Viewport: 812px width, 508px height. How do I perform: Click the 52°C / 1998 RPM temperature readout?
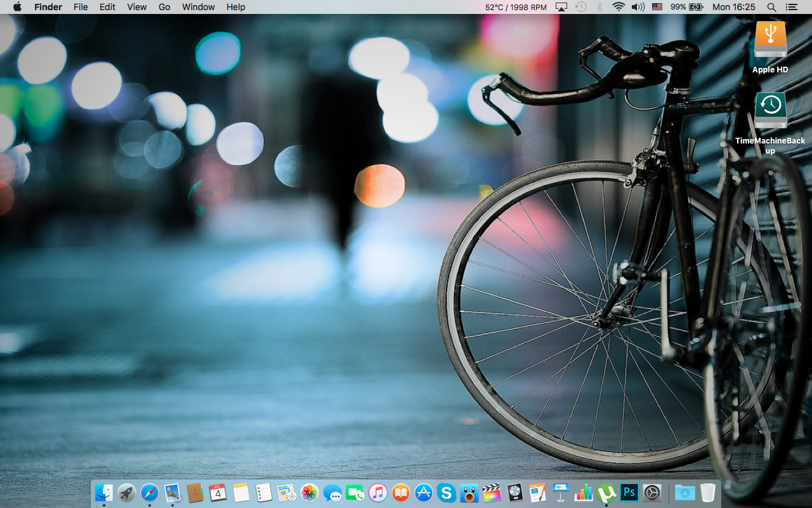516,7
